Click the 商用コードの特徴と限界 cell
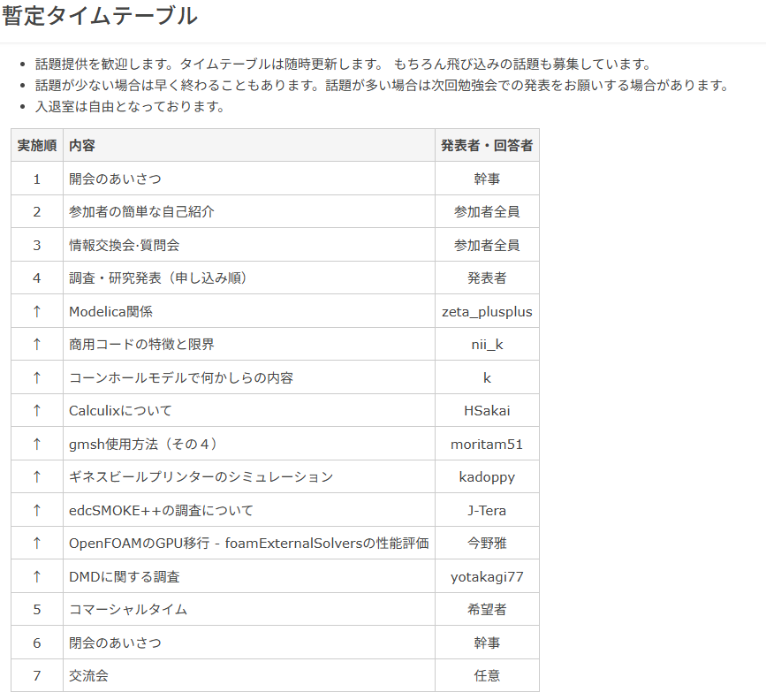Image resolution: width=766 pixels, height=700 pixels. coord(249,344)
